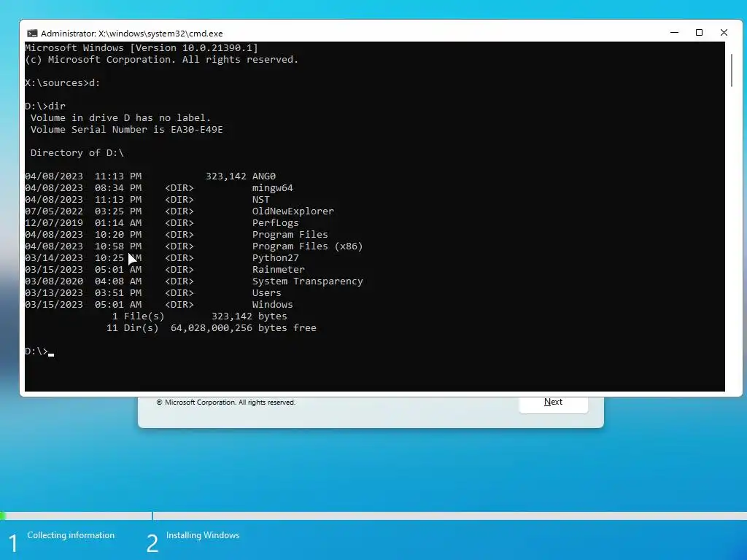
Task: Click the 'OldNewExplorer' directory name
Action: 293,211
